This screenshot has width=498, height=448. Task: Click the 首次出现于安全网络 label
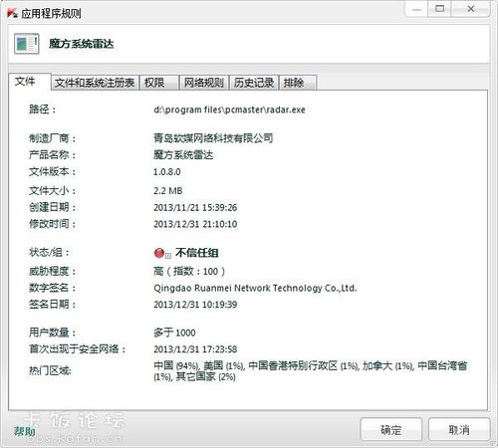coord(77,349)
